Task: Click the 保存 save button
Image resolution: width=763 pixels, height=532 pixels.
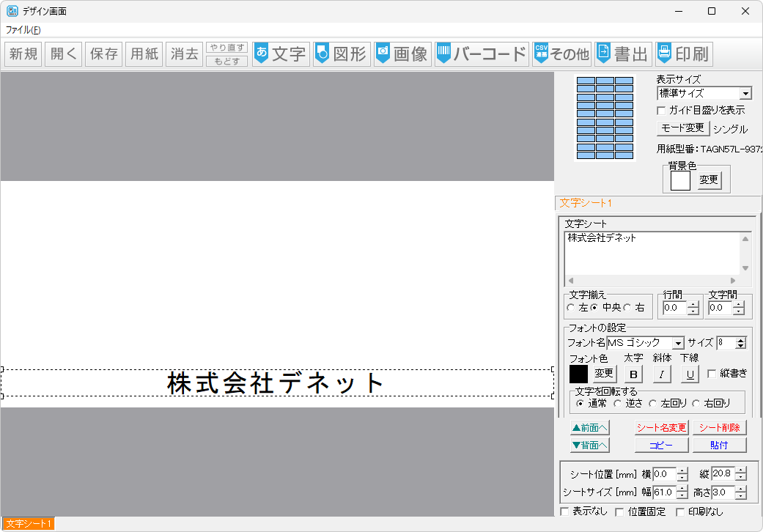Action: click(104, 53)
